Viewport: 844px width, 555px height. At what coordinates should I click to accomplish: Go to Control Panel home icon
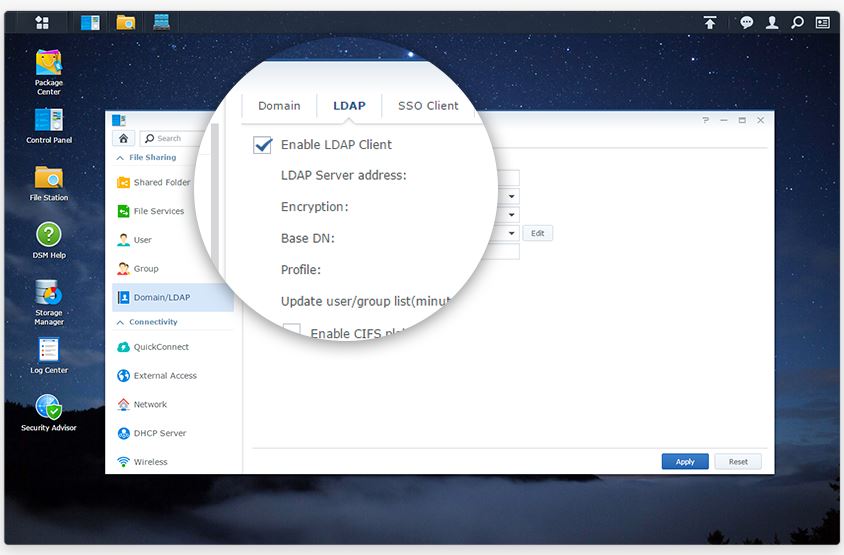click(x=123, y=138)
